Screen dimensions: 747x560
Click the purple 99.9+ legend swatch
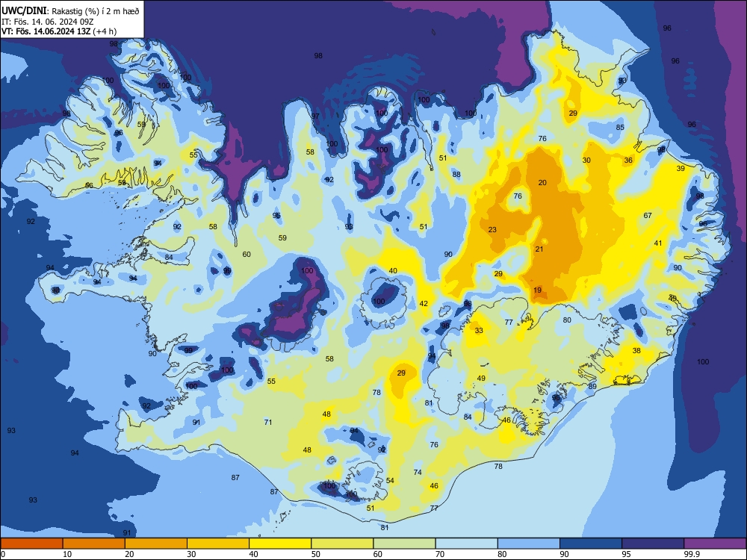[x=715, y=544]
